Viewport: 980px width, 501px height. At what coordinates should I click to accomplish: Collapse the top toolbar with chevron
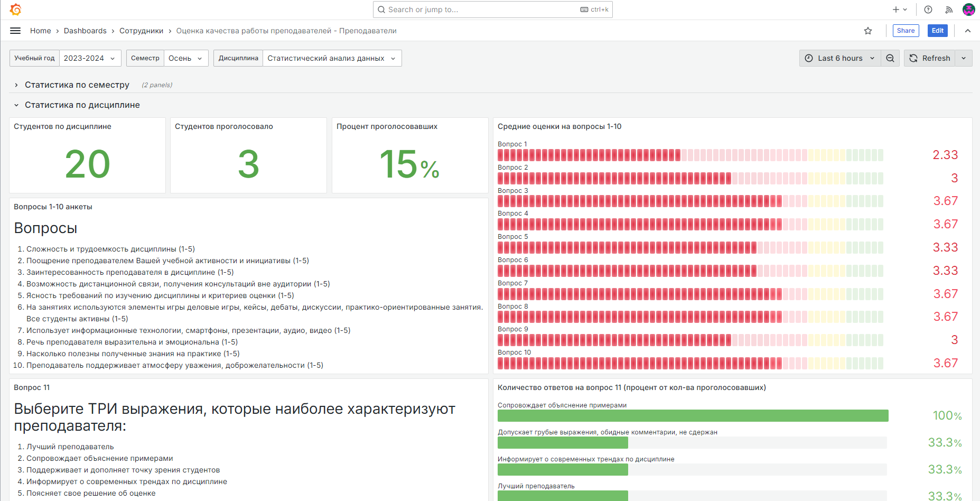point(968,31)
